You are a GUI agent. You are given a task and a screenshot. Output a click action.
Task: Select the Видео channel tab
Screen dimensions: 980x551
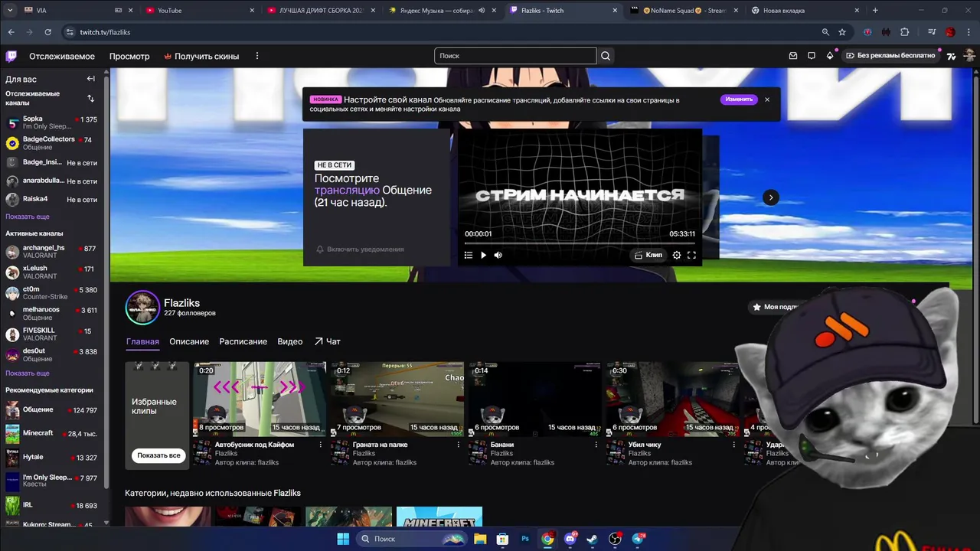tap(290, 341)
